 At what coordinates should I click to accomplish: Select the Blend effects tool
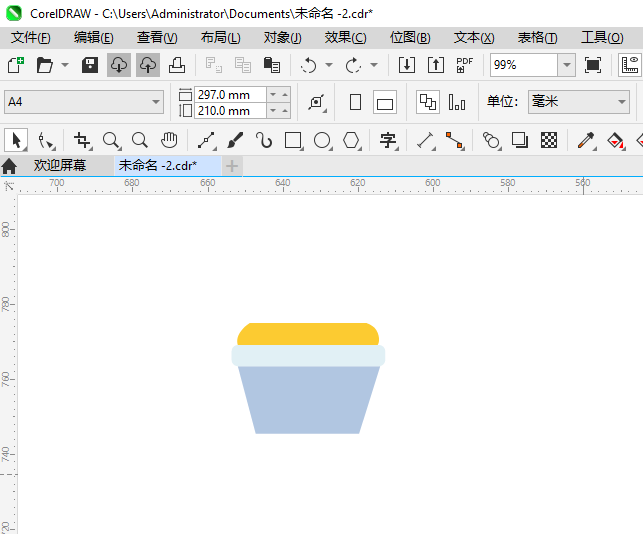pos(492,141)
